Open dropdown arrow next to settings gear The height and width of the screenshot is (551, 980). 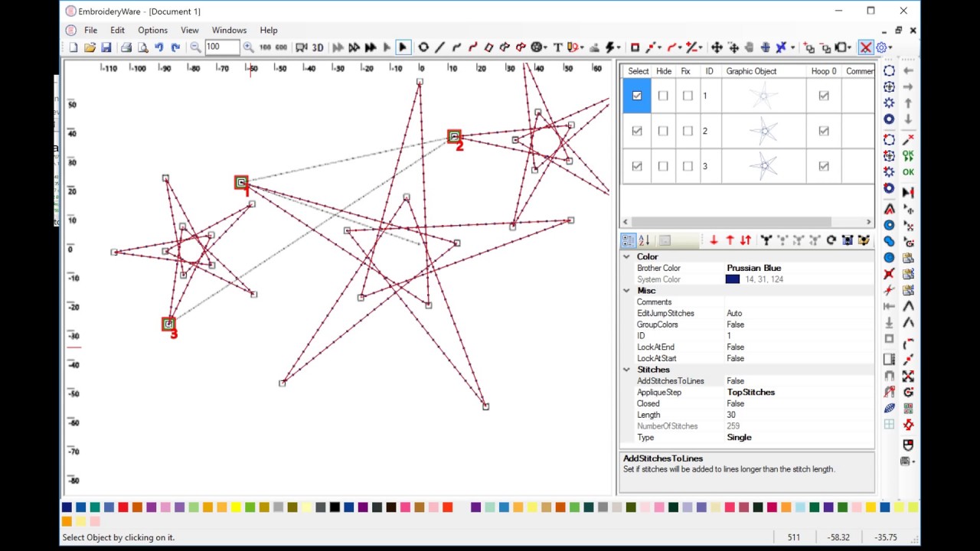[x=890, y=47]
